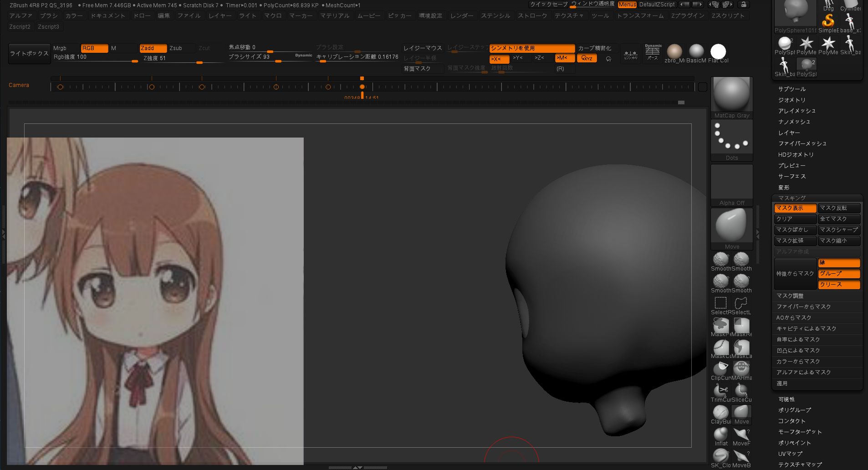Pick the TrimCurve brush icon
This screenshot has width=868, height=470.
(720, 390)
